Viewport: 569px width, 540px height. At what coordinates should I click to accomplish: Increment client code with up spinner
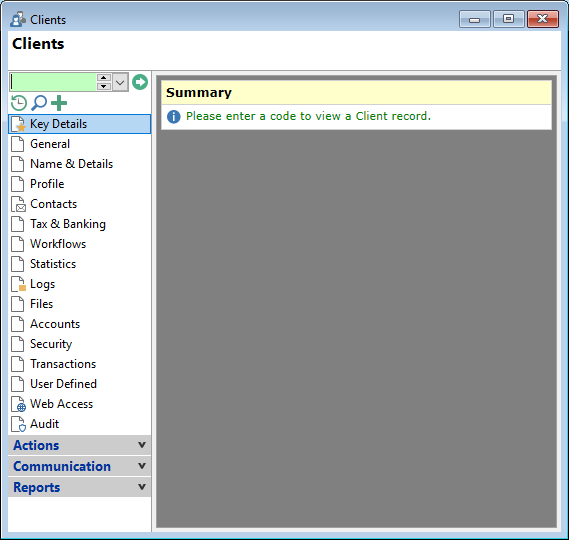pyautogui.click(x=104, y=78)
